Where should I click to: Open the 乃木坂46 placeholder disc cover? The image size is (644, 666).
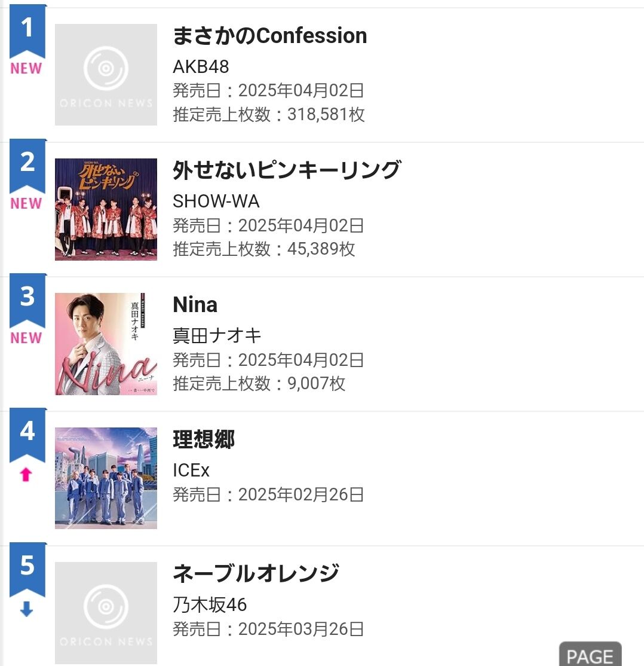tap(106, 613)
